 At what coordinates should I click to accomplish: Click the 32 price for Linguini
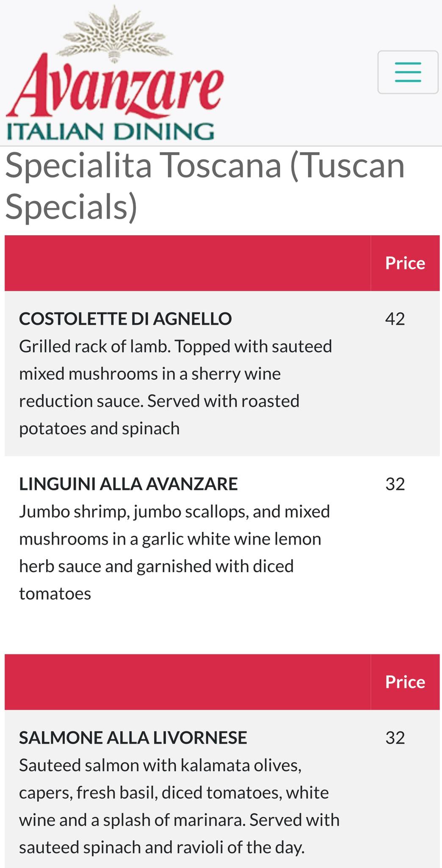(x=395, y=484)
